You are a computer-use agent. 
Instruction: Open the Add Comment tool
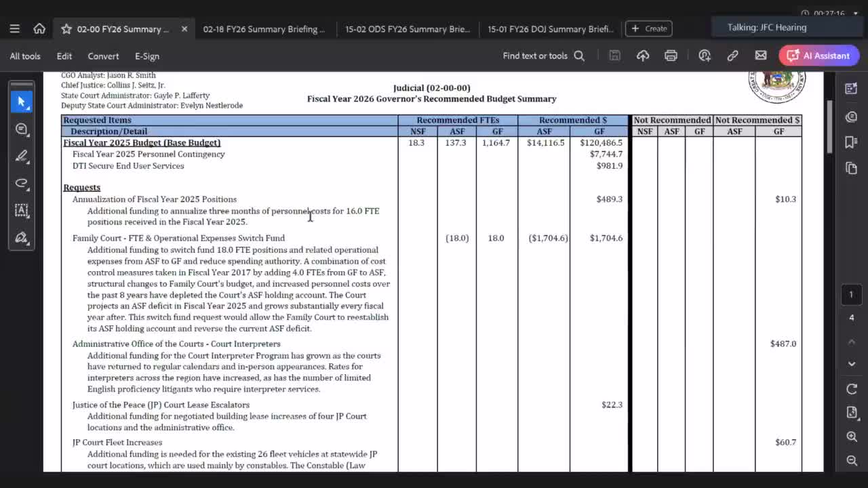21,129
